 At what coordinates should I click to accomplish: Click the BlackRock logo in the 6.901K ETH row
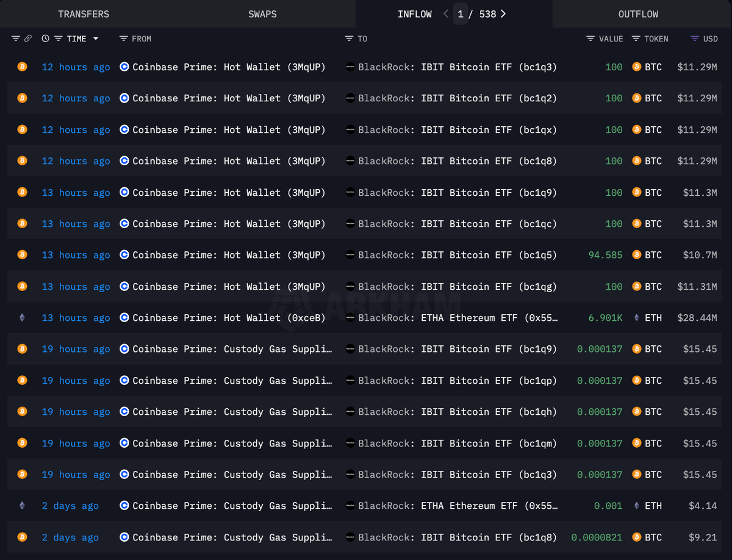click(x=350, y=318)
